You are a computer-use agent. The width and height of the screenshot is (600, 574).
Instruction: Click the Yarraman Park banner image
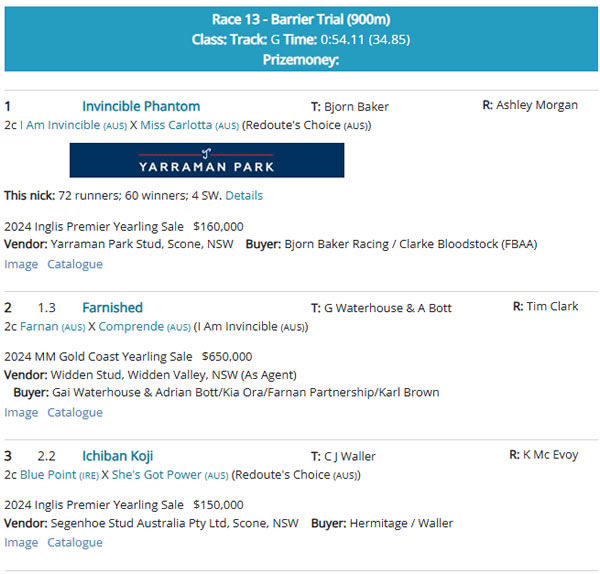[x=206, y=160]
